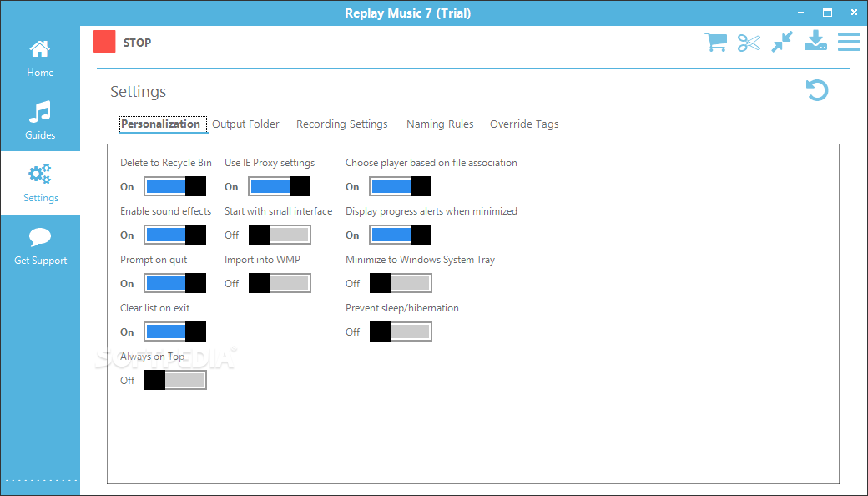Toggle Choose player based on file association
The width and height of the screenshot is (868, 496).
401,186
